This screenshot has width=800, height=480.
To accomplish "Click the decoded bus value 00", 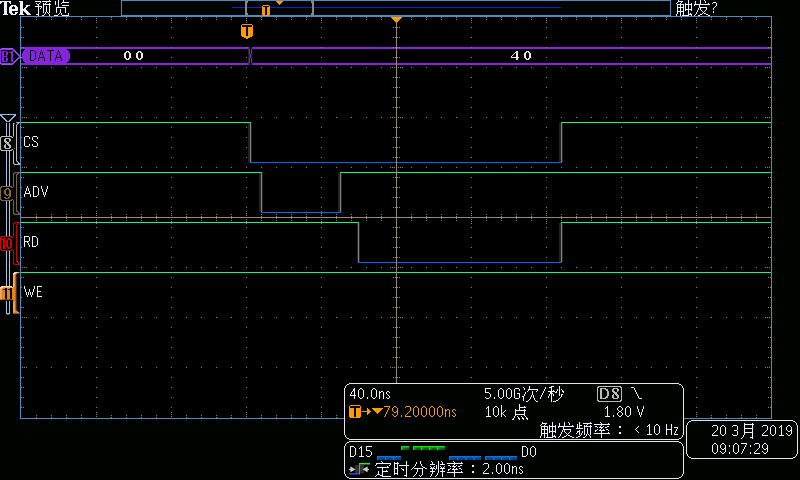I will [x=134, y=56].
